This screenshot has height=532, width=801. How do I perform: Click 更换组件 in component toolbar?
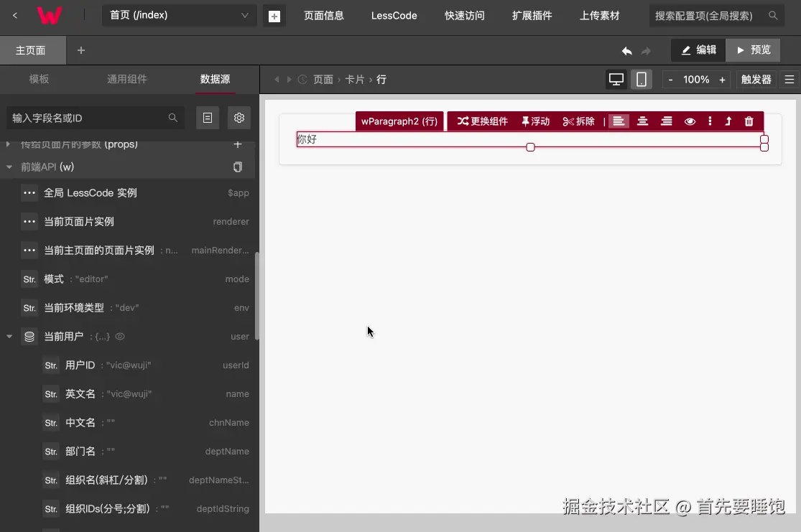click(482, 121)
